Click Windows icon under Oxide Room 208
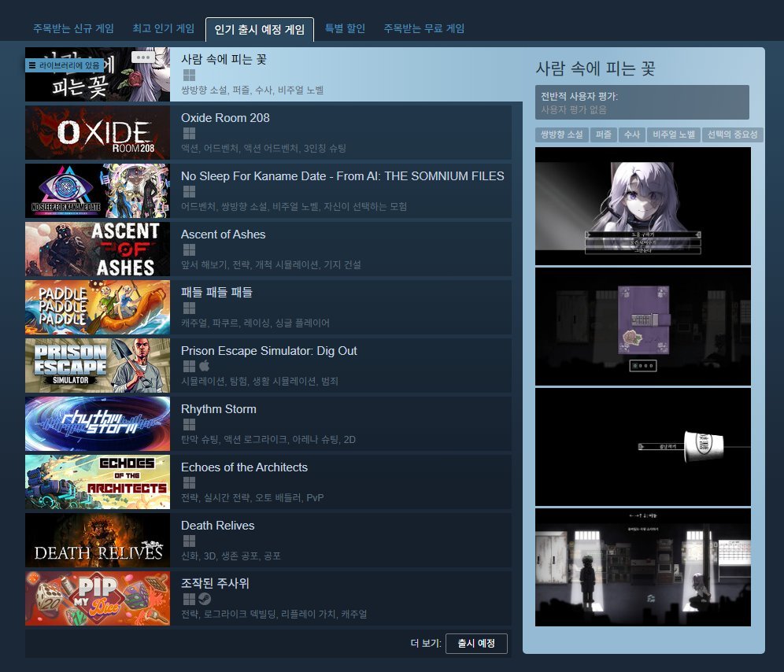The width and height of the screenshot is (784, 672). point(189,134)
